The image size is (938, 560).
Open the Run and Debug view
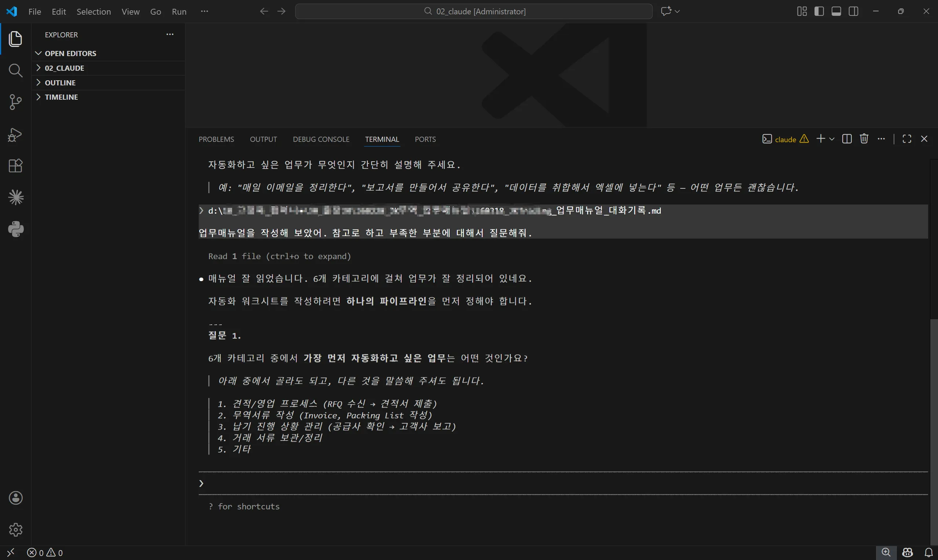point(15,135)
